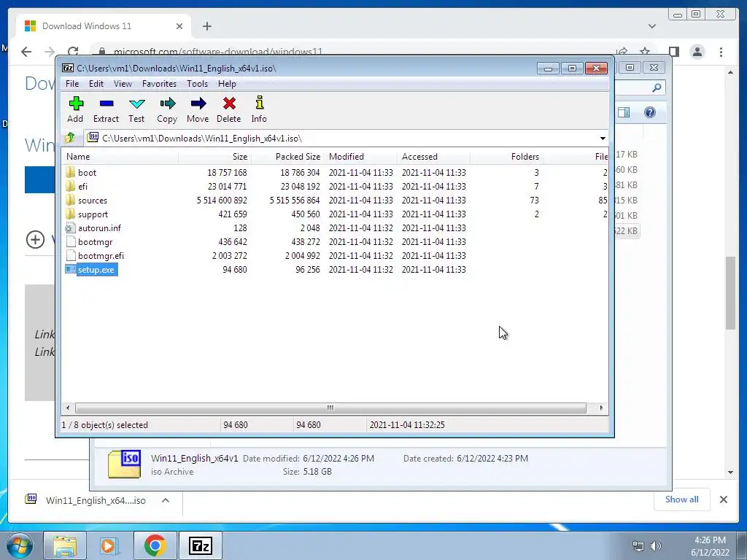
Task: Close the downloads bar
Action: pos(723,499)
